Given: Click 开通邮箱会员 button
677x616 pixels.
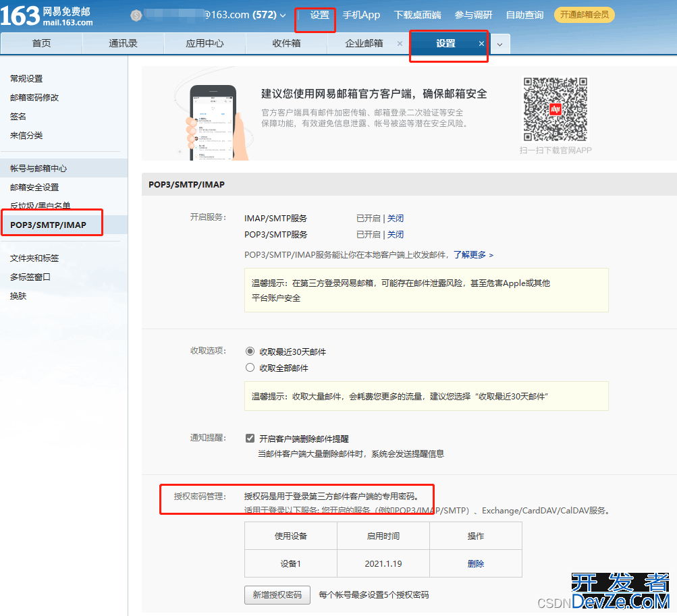Looking at the screenshot, I should [x=584, y=15].
